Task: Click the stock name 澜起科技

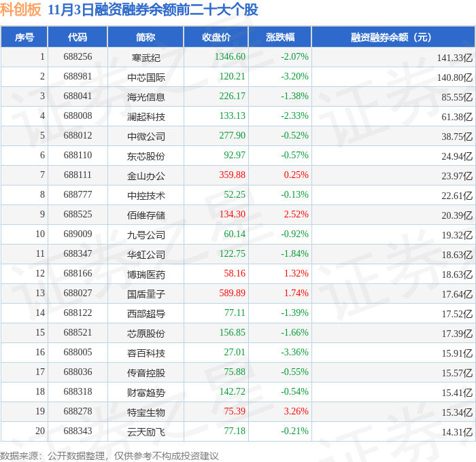Action: [146, 117]
